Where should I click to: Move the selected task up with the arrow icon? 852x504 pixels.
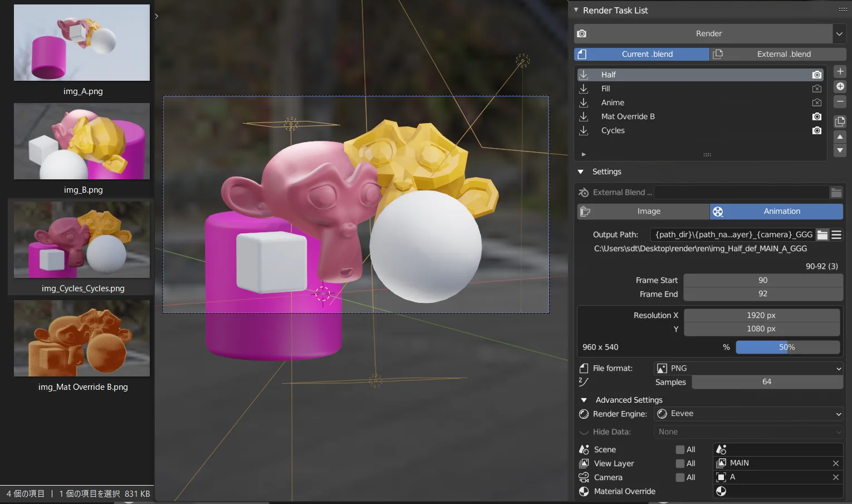click(840, 136)
